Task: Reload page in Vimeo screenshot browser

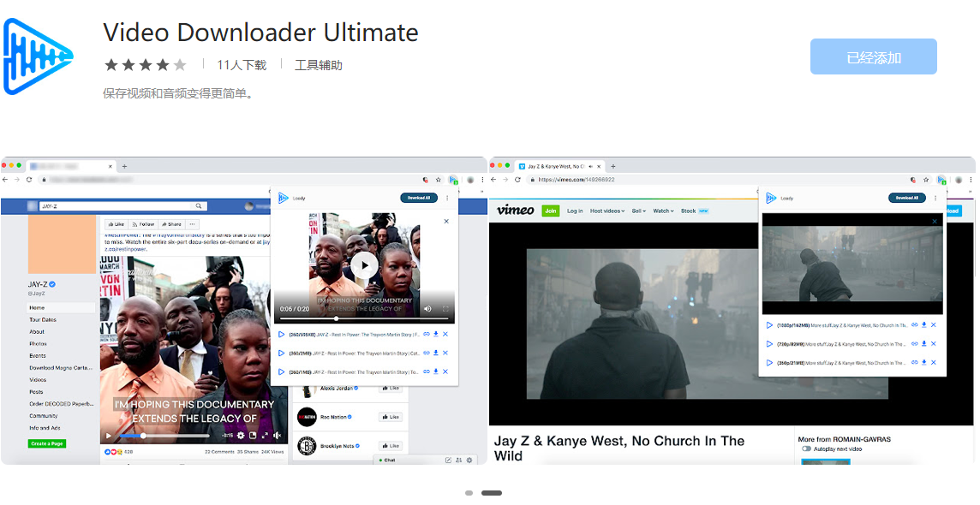Action: (517, 180)
